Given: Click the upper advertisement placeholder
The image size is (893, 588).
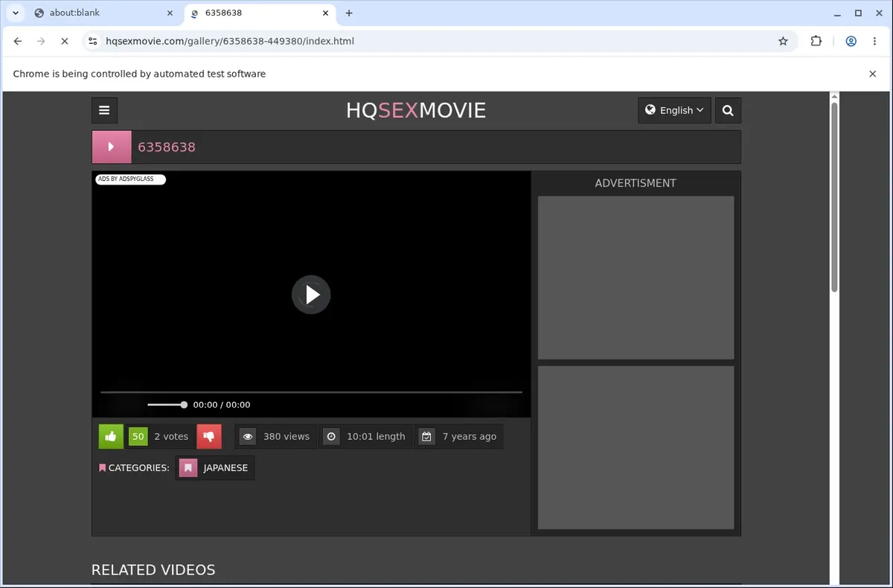Looking at the screenshot, I should pos(636,278).
